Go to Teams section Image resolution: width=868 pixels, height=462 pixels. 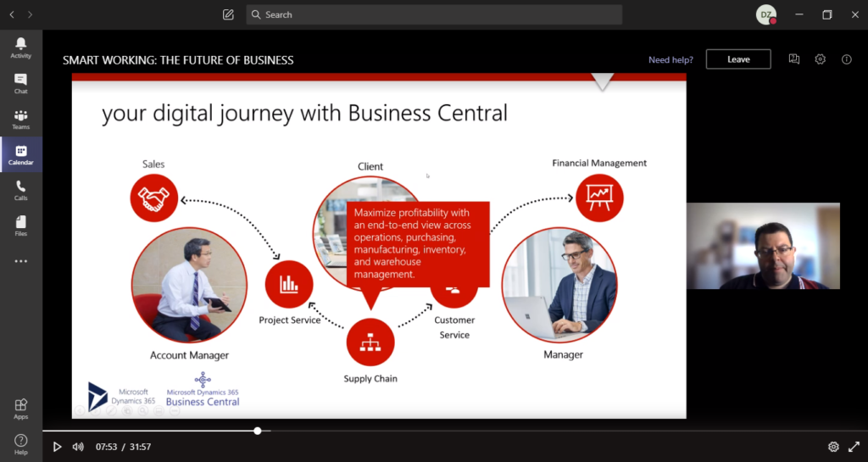click(x=20, y=119)
